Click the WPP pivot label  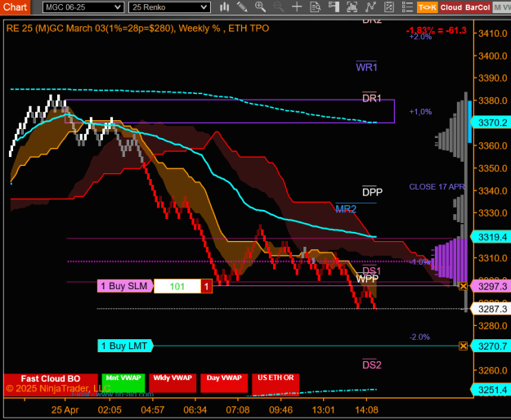pyautogui.click(x=367, y=279)
